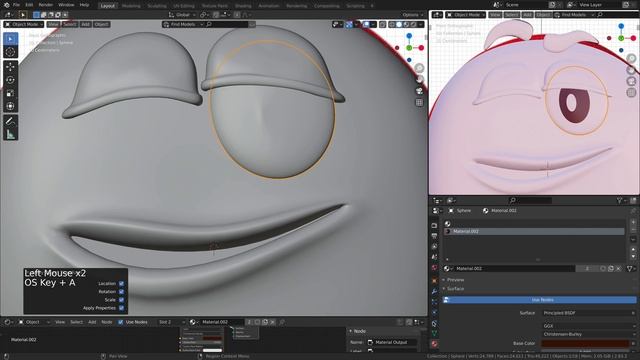Open Christensen-Burley subsurface dropdown
The height and width of the screenshot is (360, 640).
coord(589,334)
